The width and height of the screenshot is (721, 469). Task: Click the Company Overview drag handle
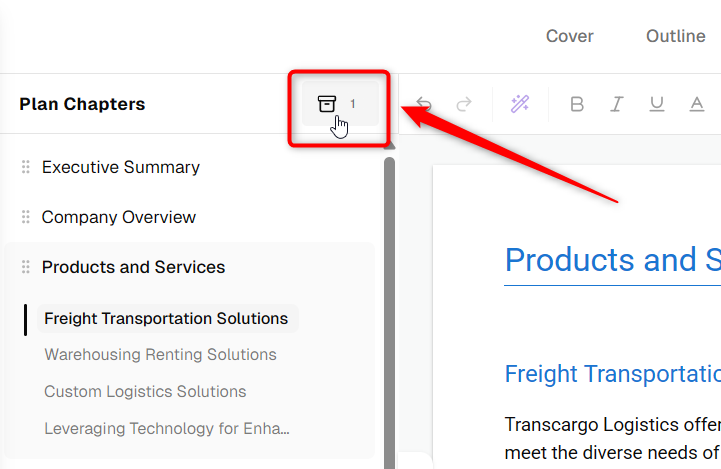click(x=26, y=217)
